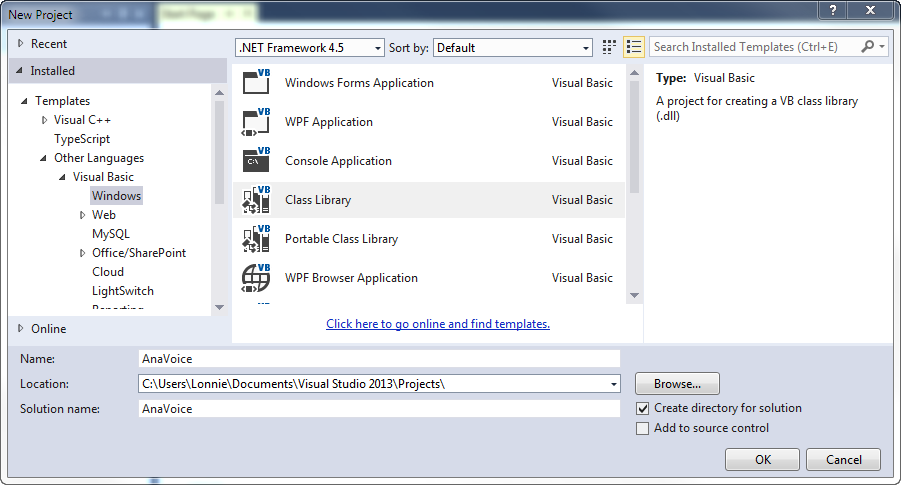Open the Sort by Default dropdown
901x485 pixels.
[513, 47]
